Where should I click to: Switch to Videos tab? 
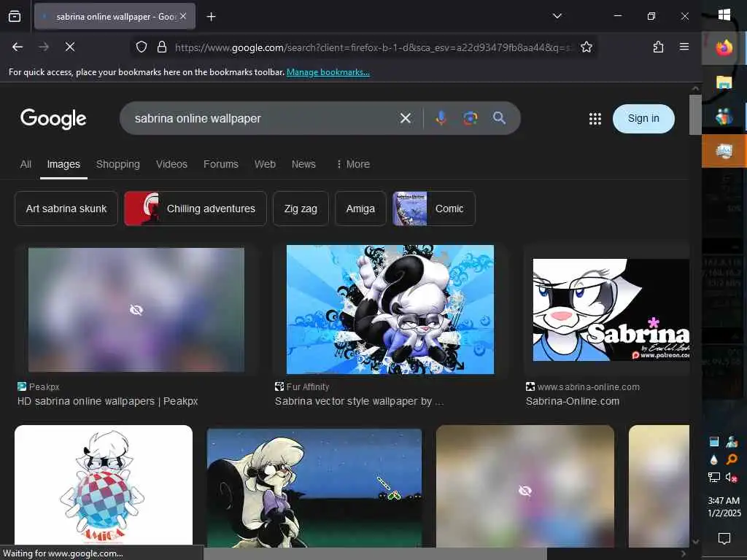[x=171, y=164]
